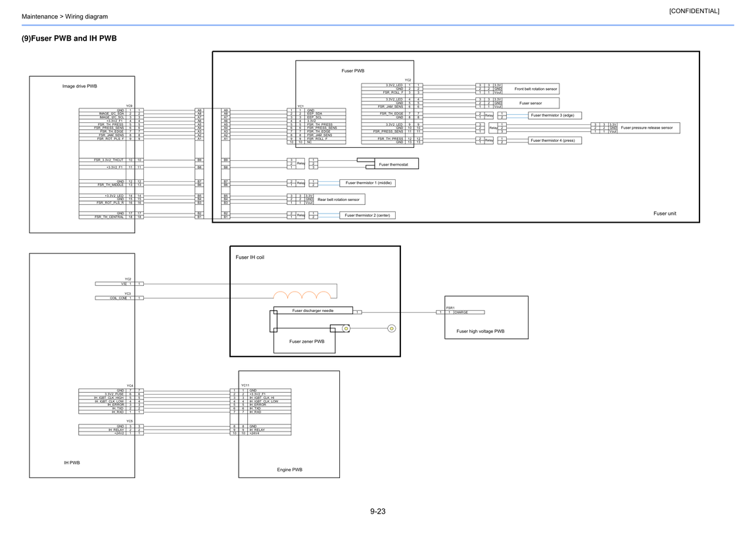756x534 pixels.
Task: Select the "Fuser discharger needle" label
Action: 313,311
